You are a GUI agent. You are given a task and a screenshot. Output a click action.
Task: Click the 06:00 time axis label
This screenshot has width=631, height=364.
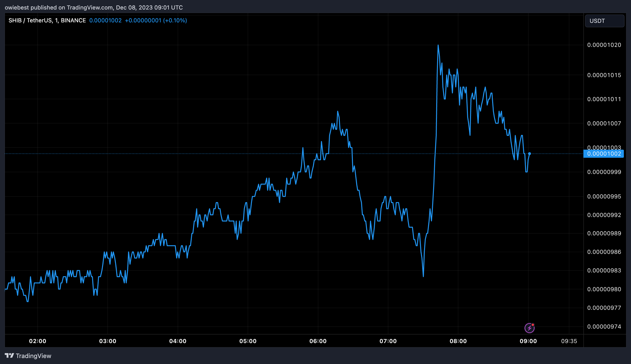(318, 341)
